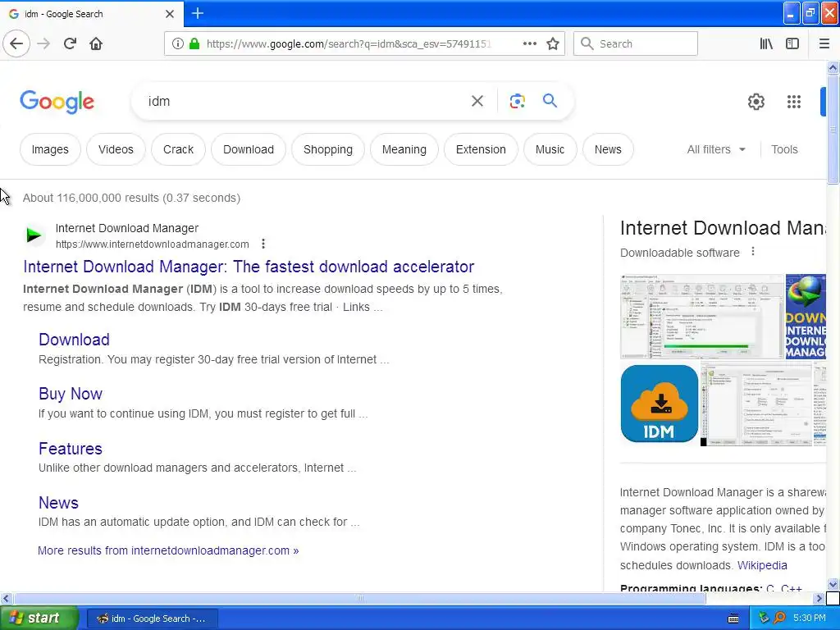840x630 pixels.
Task: Select idm - Google Search taskbar item
Action: (x=152, y=619)
